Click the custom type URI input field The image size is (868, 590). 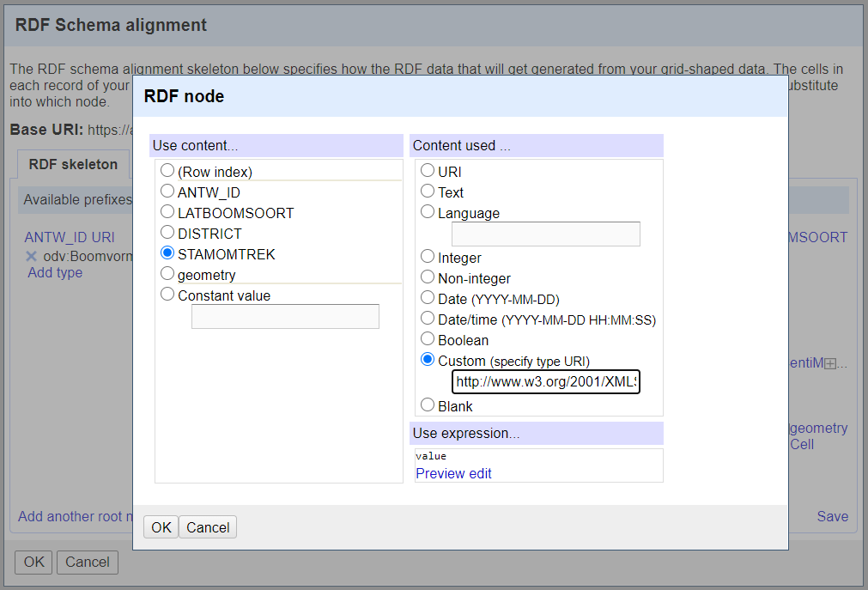pyautogui.click(x=545, y=381)
